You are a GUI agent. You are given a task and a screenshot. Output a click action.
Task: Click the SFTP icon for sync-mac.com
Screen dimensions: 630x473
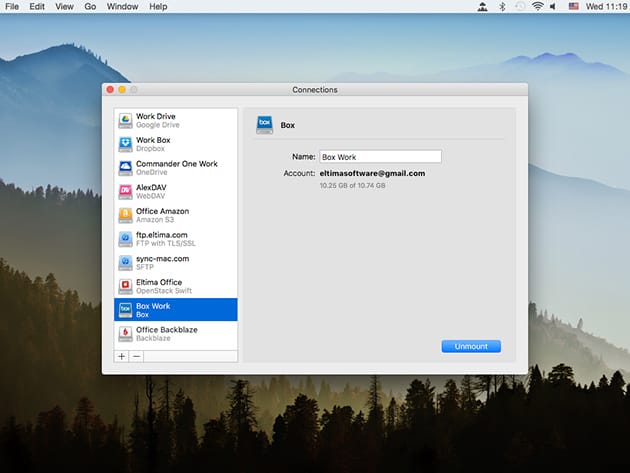125,262
